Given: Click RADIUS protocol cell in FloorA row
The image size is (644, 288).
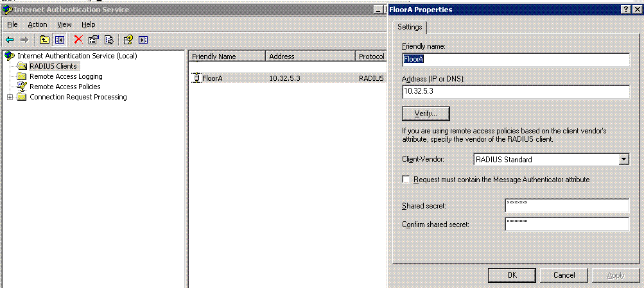Looking at the screenshot, I should (371, 78).
